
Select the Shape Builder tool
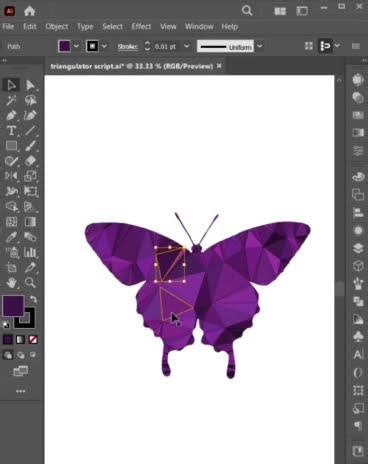[11, 207]
